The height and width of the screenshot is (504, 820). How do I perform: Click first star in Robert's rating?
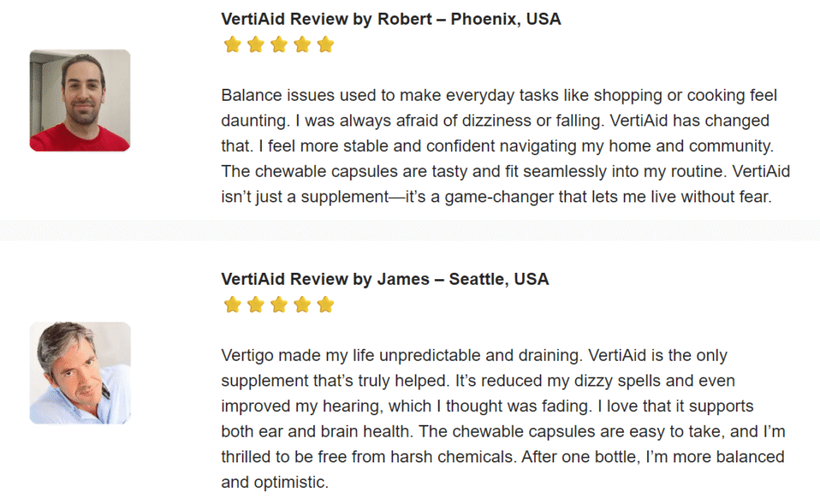[232, 44]
